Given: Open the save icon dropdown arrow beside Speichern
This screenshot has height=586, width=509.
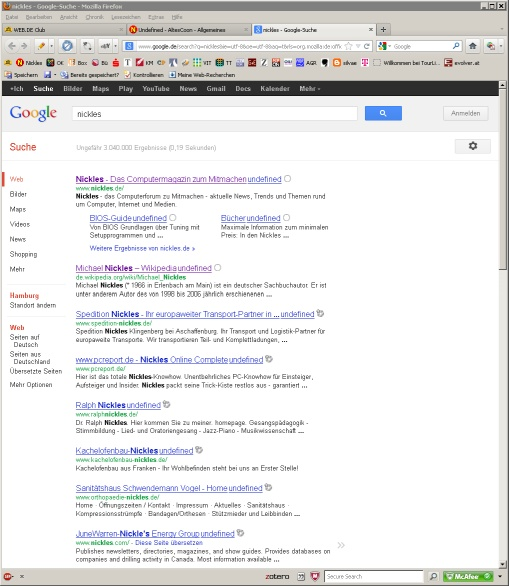Looking at the screenshot, I should (55, 75).
